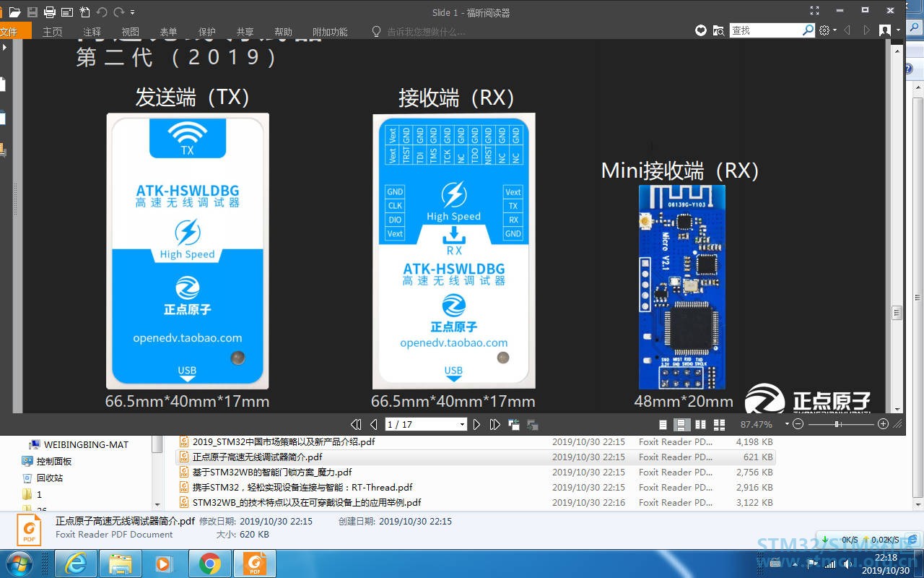Select 2019_STM32中国市场策略以及新产品介绍.pdf in Explorer
The height and width of the screenshot is (578, 924).
(x=284, y=441)
